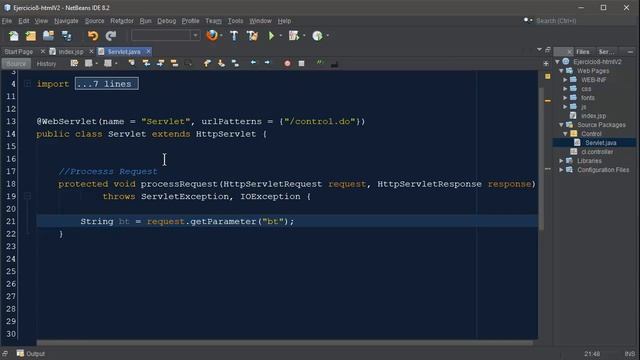
Task: Run the project with green play icon
Action: pyautogui.click(x=271, y=36)
